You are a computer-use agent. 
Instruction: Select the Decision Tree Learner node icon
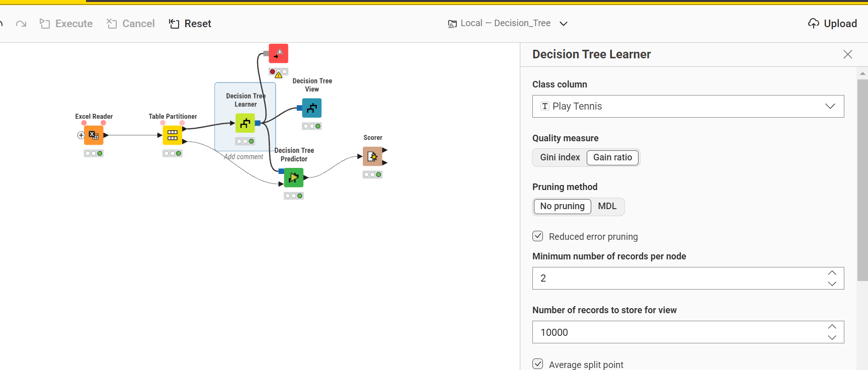(245, 123)
